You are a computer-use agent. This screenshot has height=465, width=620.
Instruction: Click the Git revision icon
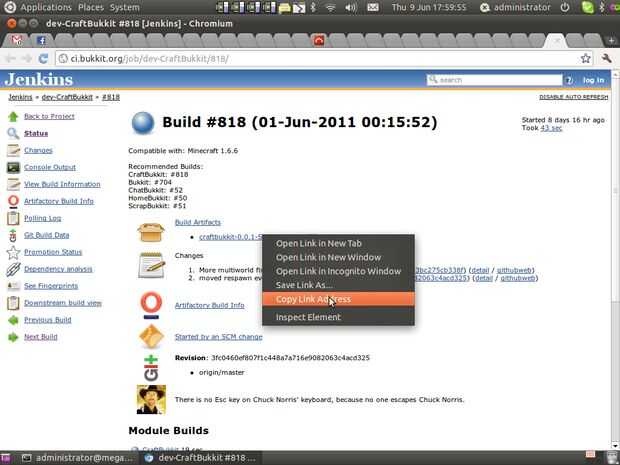click(151, 368)
